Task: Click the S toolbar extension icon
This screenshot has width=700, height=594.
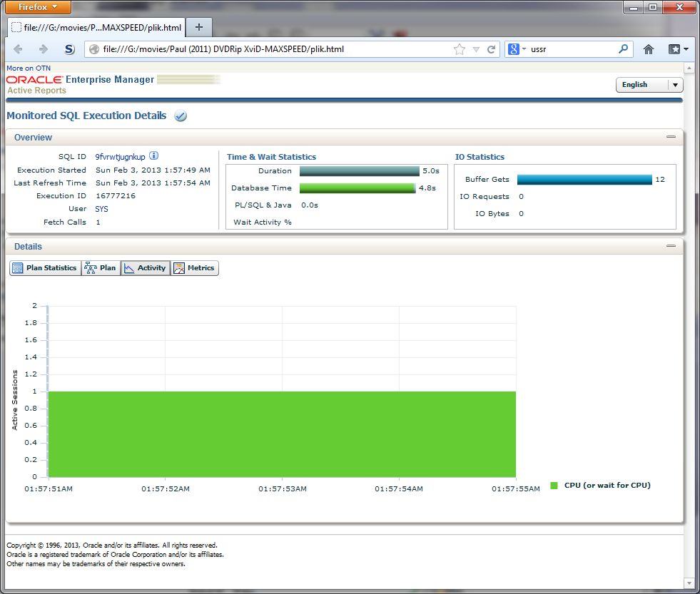Action: click(69, 49)
